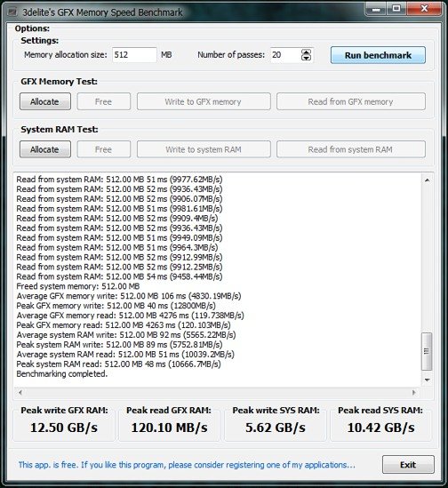Increase the number of passes with the up arrow
This screenshot has width=448, height=488.
pyautogui.click(x=306, y=52)
